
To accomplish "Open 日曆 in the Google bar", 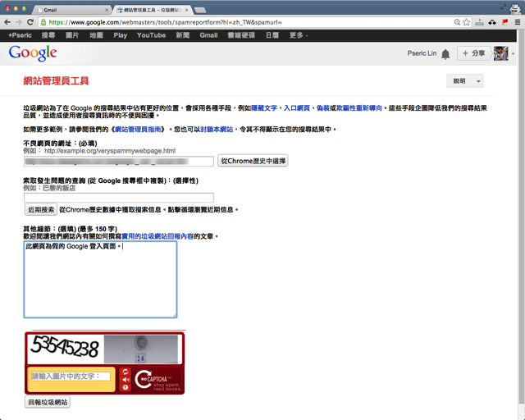I will pyautogui.click(x=272, y=35).
